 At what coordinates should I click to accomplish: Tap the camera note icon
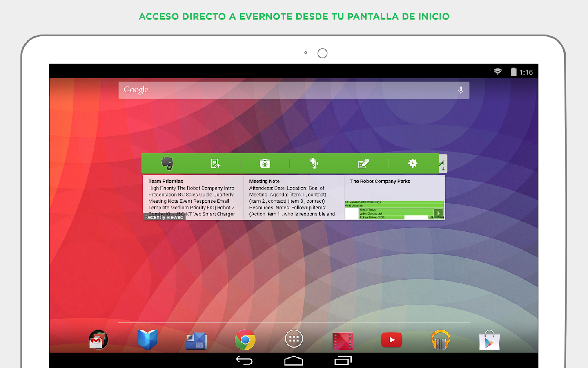tap(265, 164)
